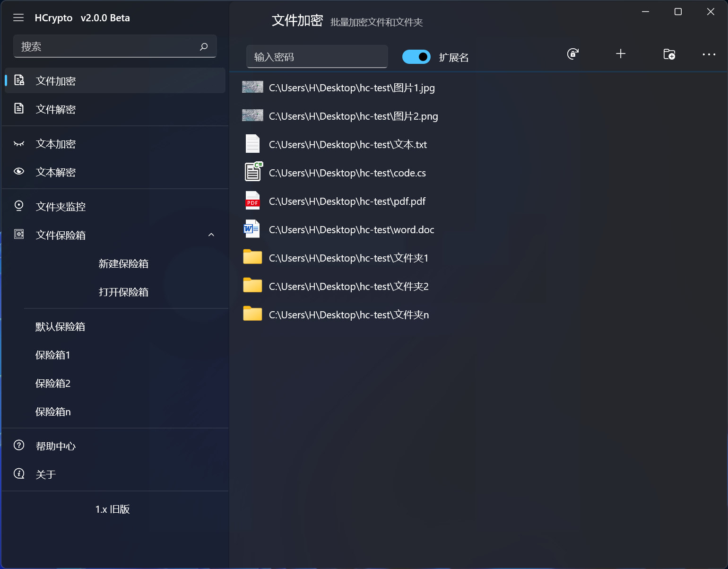Select path text for word.doc
The width and height of the screenshot is (728, 569).
[x=352, y=229]
